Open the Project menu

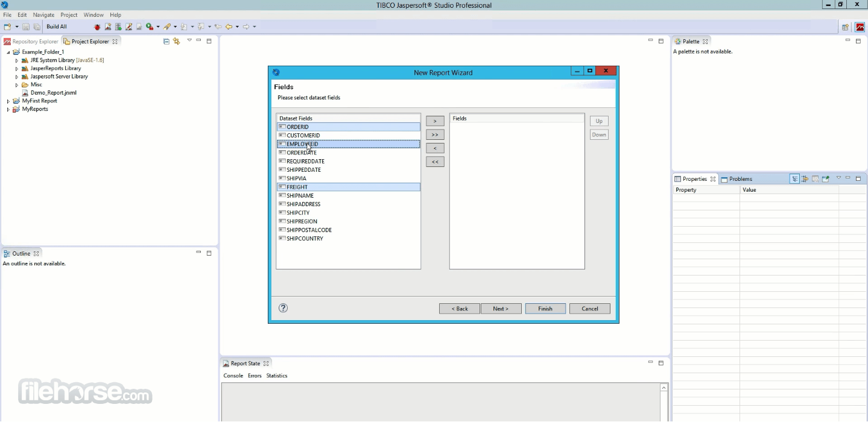(x=69, y=14)
